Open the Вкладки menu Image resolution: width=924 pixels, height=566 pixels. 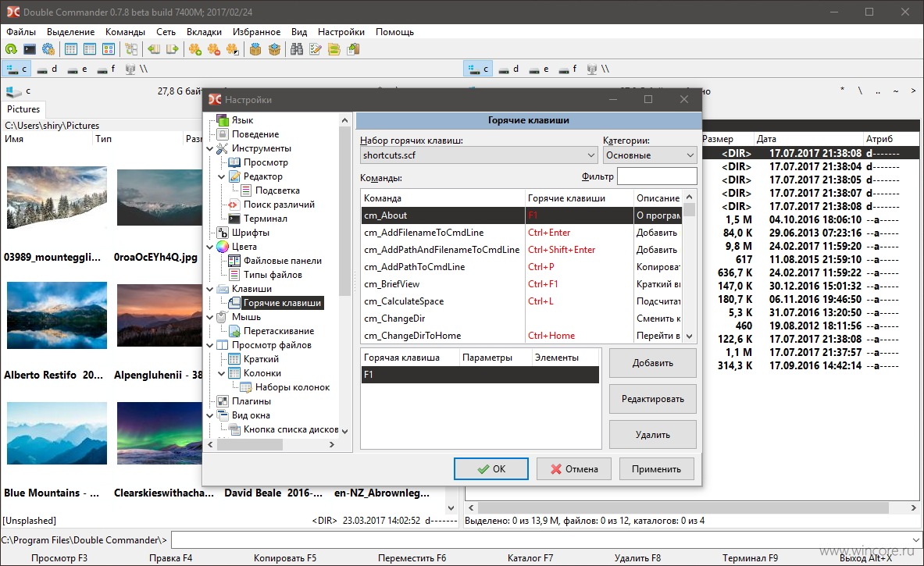pyautogui.click(x=204, y=32)
